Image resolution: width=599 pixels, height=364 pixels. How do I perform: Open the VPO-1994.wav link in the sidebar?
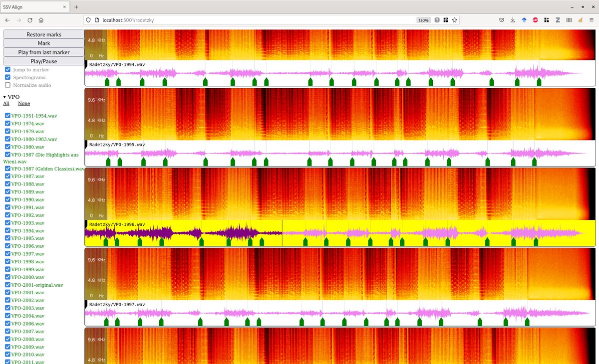click(x=28, y=230)
